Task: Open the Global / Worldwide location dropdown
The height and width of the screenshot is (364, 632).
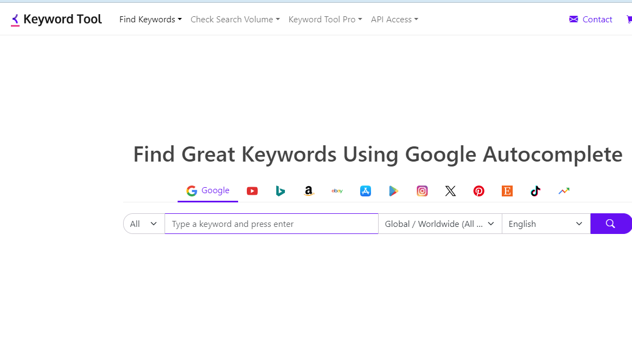Action: 440,224
